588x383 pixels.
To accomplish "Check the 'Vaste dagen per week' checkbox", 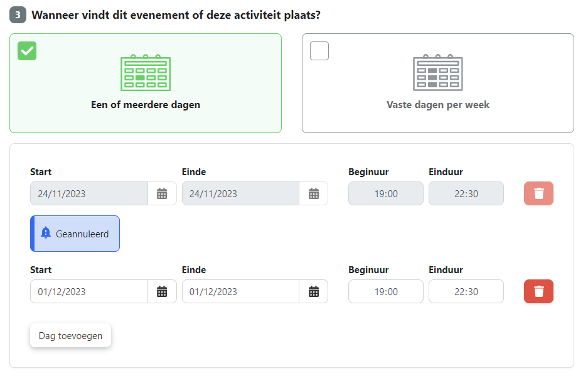I will point(319,51).
